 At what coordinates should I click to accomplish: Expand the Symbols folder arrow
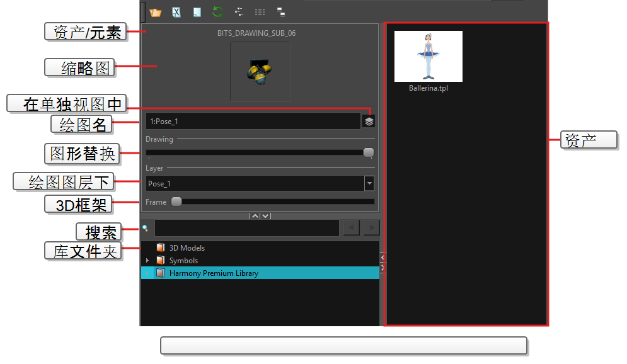(148, 261)
